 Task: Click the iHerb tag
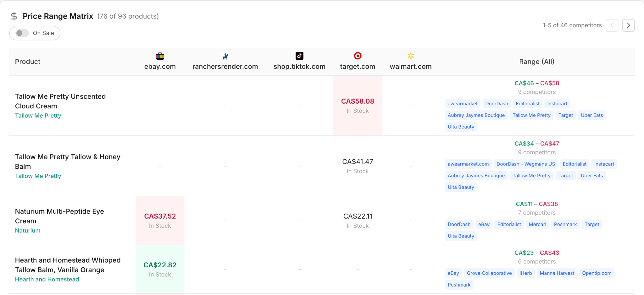(526, 273)
